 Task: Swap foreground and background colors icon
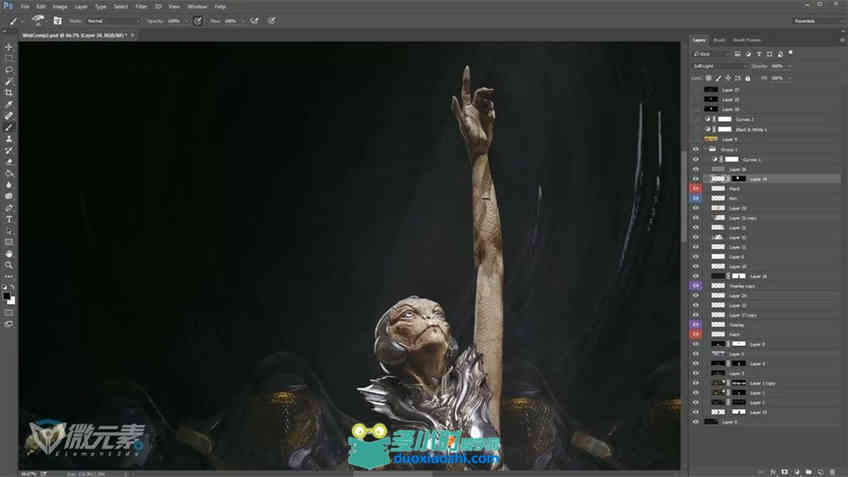tap(12, 288)
